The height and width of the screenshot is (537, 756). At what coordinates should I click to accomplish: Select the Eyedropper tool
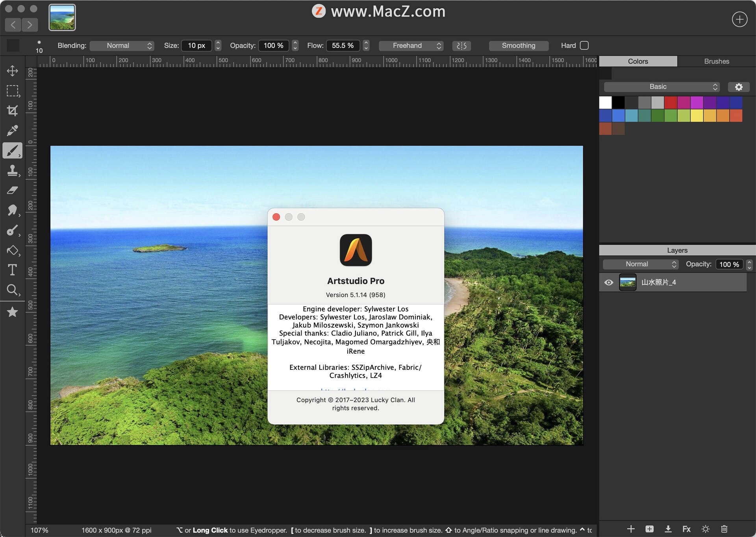12,130
